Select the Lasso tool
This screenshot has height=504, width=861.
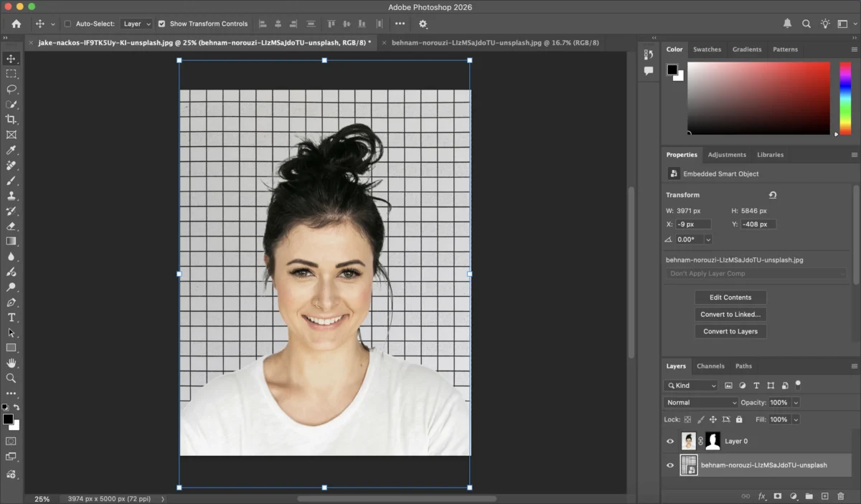point(11,89)
